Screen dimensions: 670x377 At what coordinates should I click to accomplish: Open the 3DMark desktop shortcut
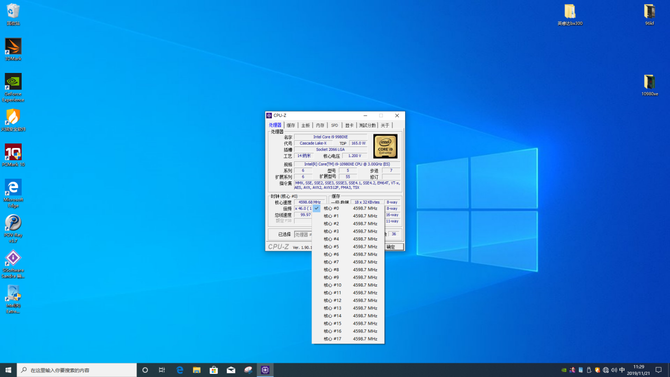click(13, 49)
